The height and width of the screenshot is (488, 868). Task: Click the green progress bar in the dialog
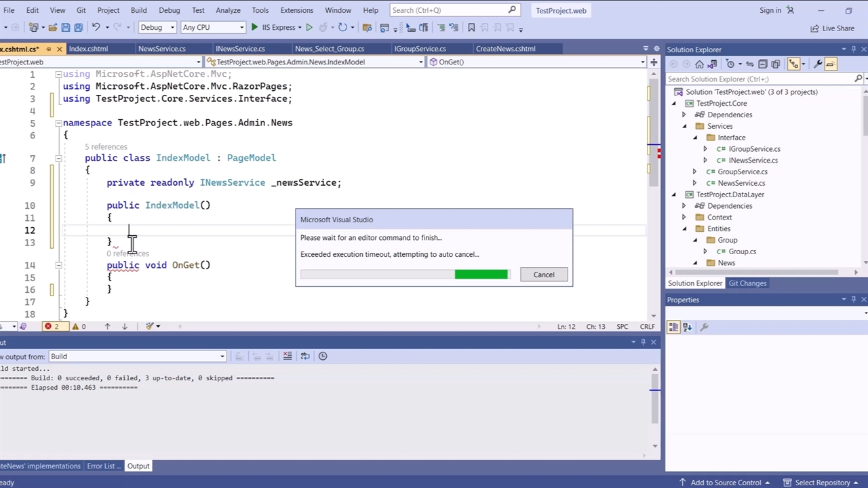[x=481, y=274]
